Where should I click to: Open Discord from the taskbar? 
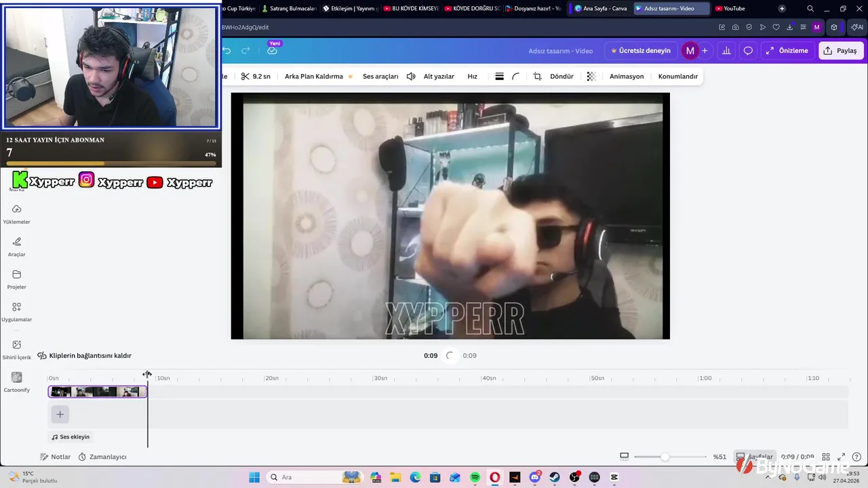coord(535,477)
